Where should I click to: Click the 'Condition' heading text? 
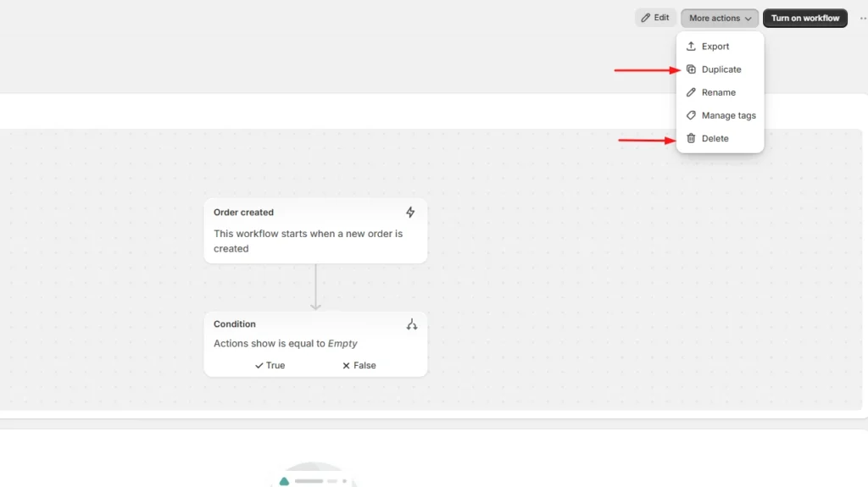[x=235, y=324]
